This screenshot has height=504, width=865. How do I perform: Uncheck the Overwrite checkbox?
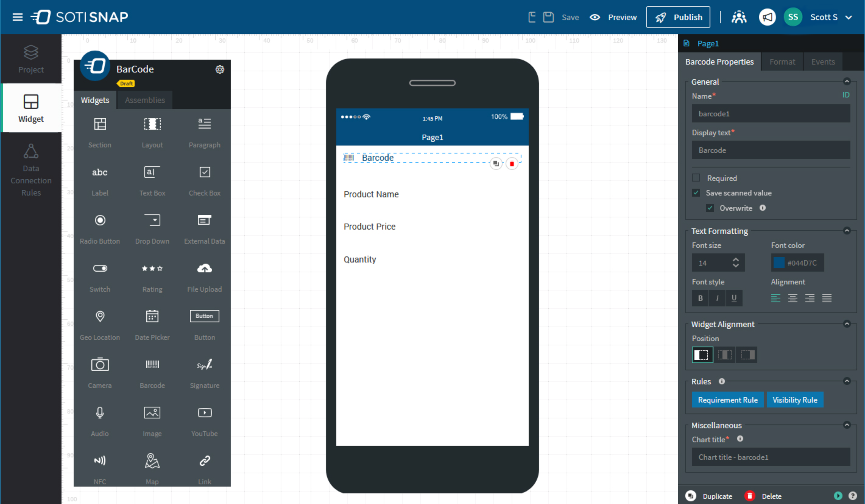point(710,208)
